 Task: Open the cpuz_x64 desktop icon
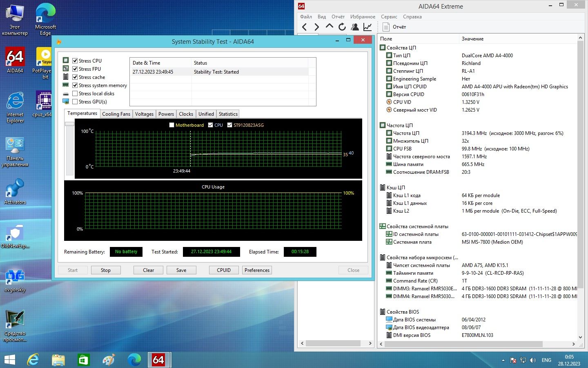42,104
